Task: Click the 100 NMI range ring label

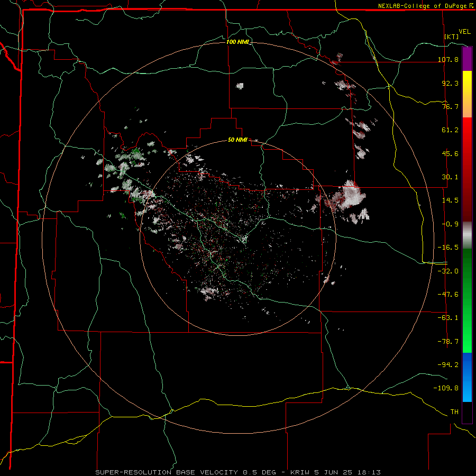Action: (238, 42)
